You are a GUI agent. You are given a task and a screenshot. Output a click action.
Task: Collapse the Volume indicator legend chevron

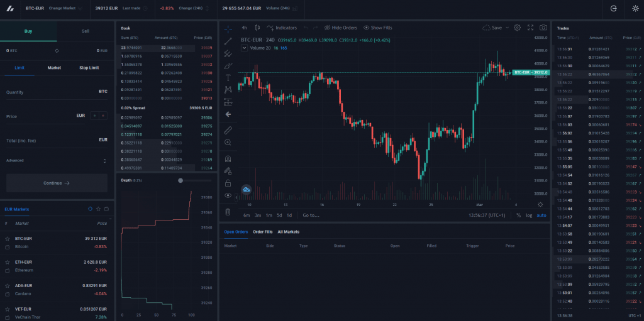point(245,48)
